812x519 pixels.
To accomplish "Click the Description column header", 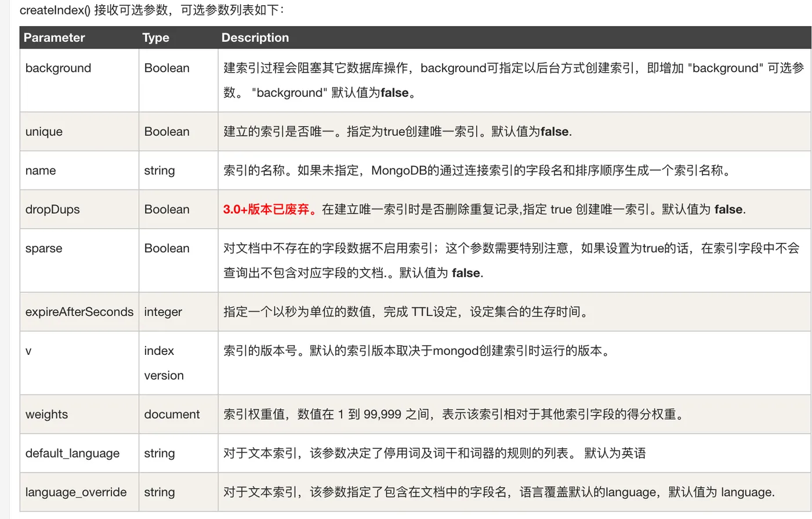I will 255,38.
